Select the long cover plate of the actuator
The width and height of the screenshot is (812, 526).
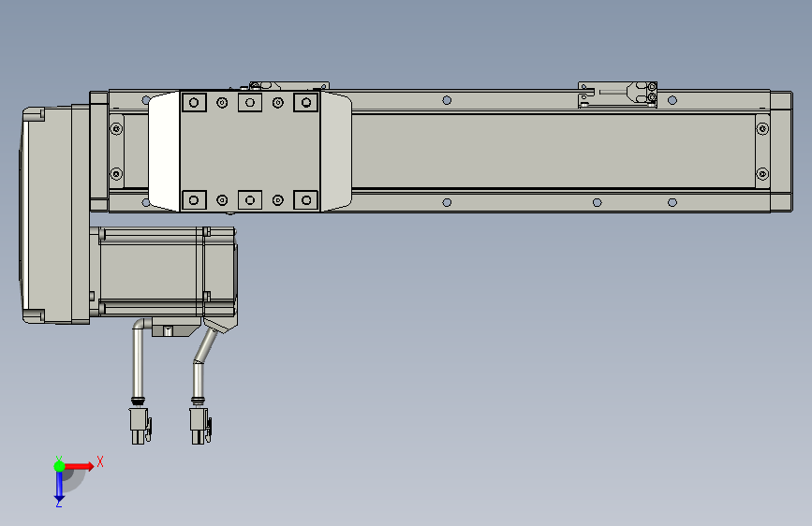[554, 152]
